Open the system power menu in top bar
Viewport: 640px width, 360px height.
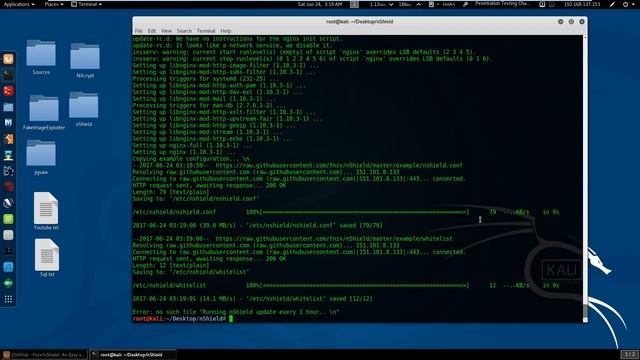[628, 4]
